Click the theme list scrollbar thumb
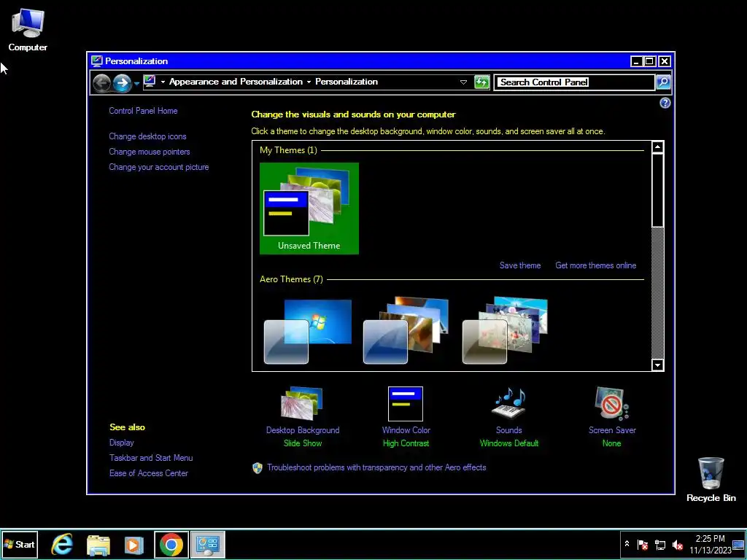Image resolution: width=747 pixels, height=560 pixels. pyautogui.click(x=657, y=190)
